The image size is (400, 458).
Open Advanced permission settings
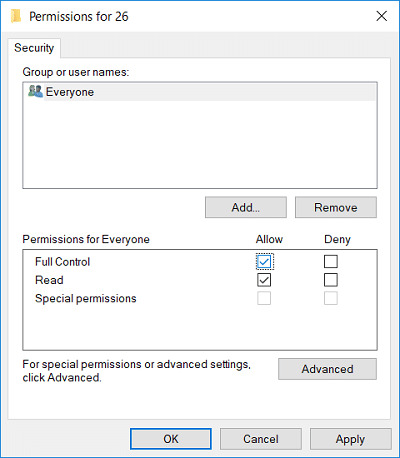(327, 369)
